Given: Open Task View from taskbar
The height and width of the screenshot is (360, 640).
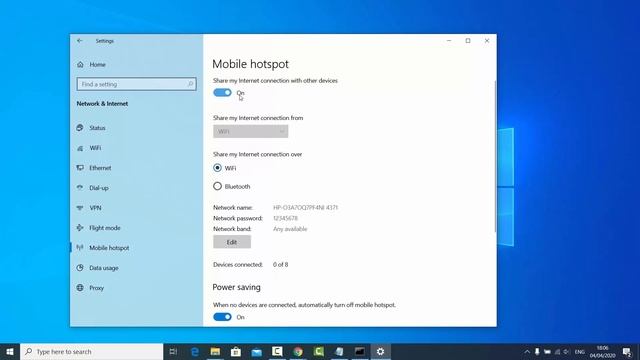Looking at the screenshot, I should (173, 351).
